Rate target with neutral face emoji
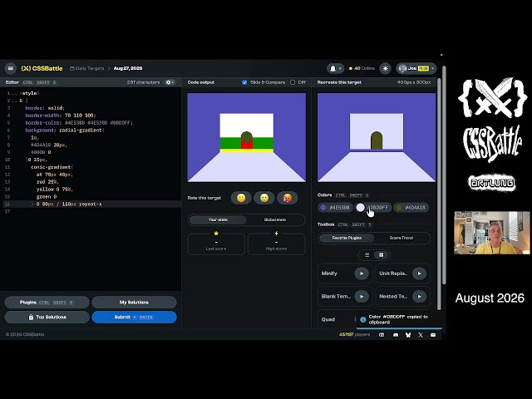This screenshot has width=532, height=399. pos(241,198)
